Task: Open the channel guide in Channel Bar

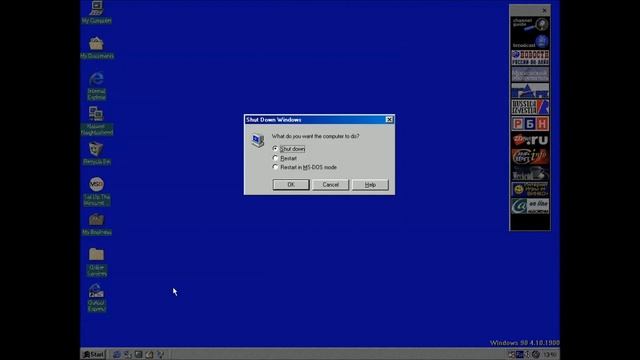Action: pyautogui.click(x=530, y=24)
